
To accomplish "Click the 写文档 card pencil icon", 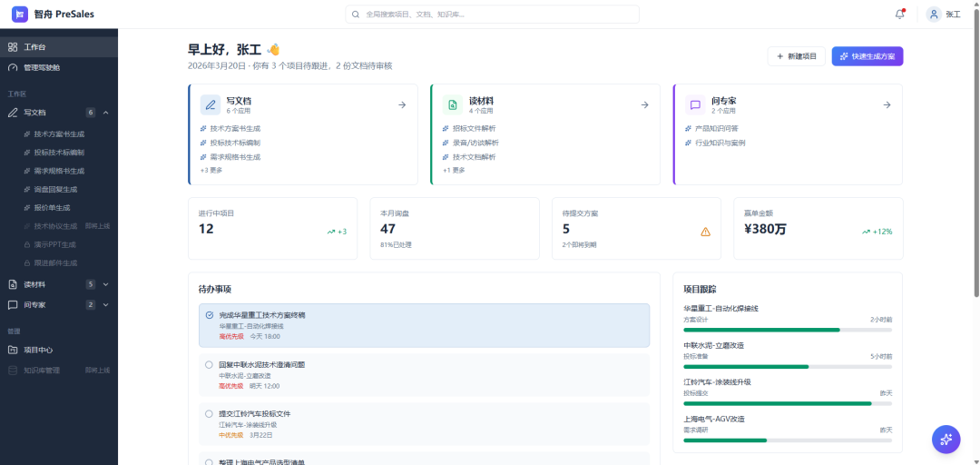I will click(x=211, y=104).
